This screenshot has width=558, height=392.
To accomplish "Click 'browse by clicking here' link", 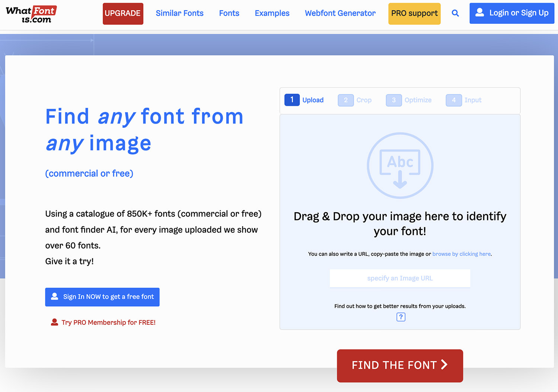I will [x=462, y=254].
